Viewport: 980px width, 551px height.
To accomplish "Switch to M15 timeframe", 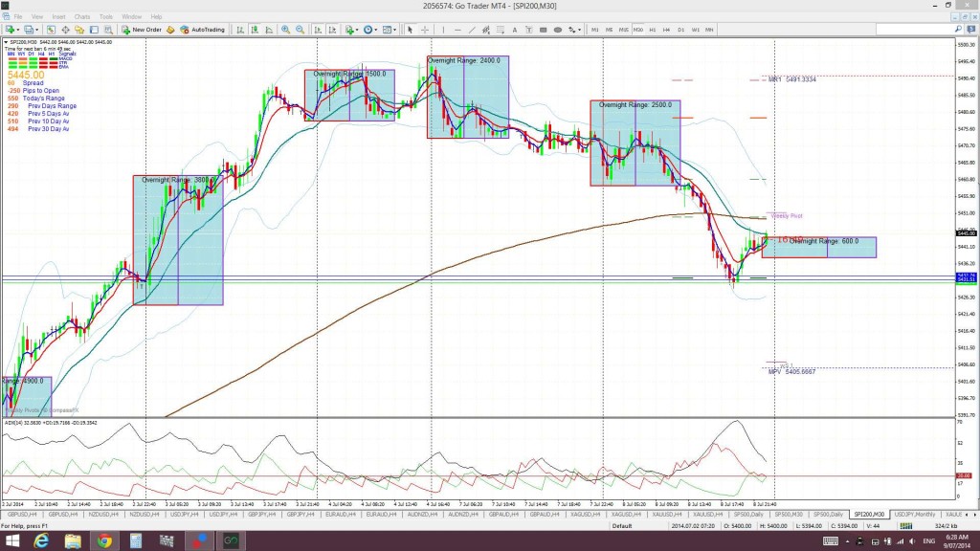I will 624,30.
